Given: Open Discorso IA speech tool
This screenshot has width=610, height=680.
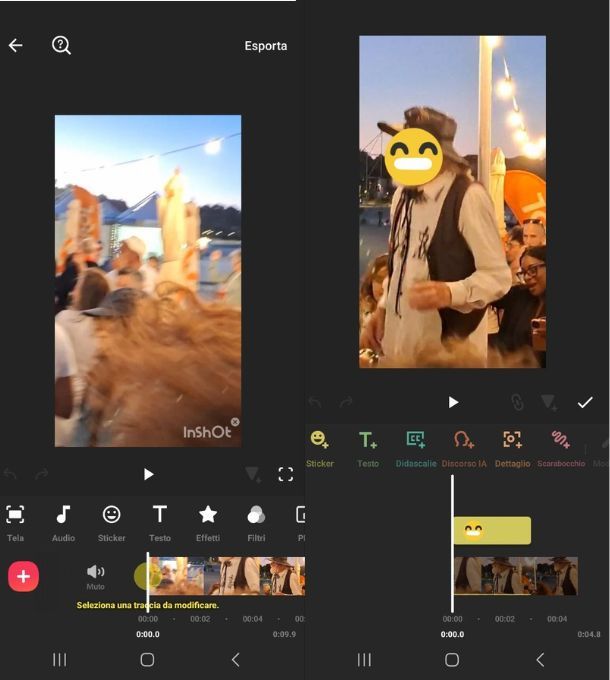Looking at the screenshot, I should [464, 449].
